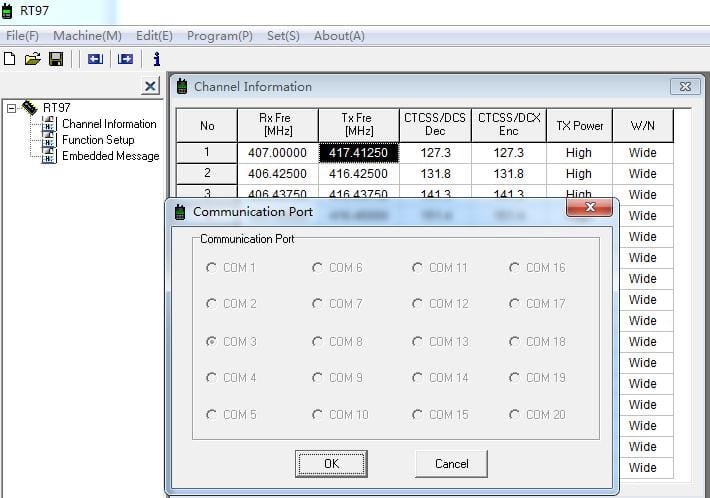
Task: Close the Communication Port dialog
Action: (x=589, y=208)
